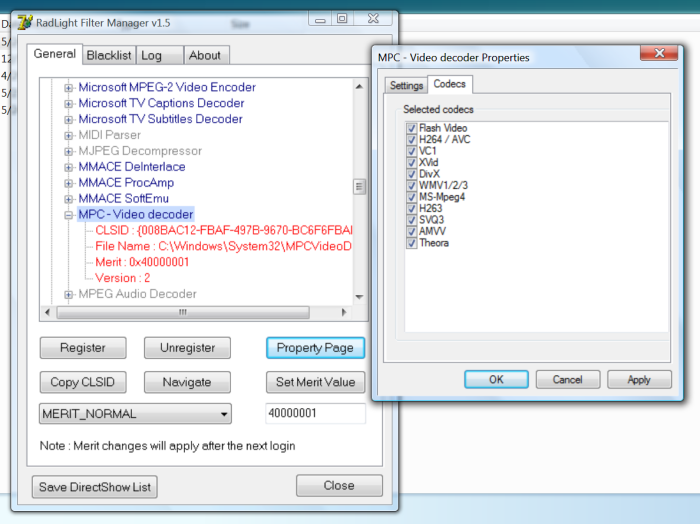The height and width of the screenshot is (524, 700).
Task: Expand the MIDI Parser tree node
Action: point(68,136)
